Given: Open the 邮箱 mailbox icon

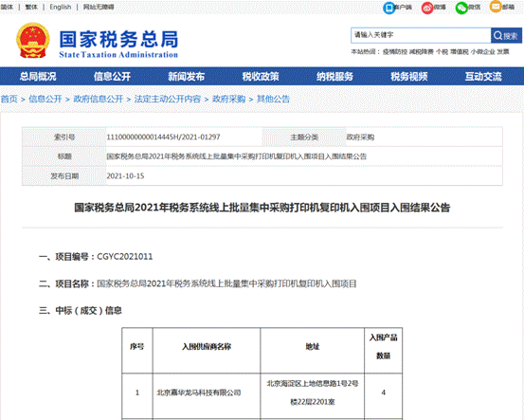Looking at the screenshot, I should pos(496,7).
